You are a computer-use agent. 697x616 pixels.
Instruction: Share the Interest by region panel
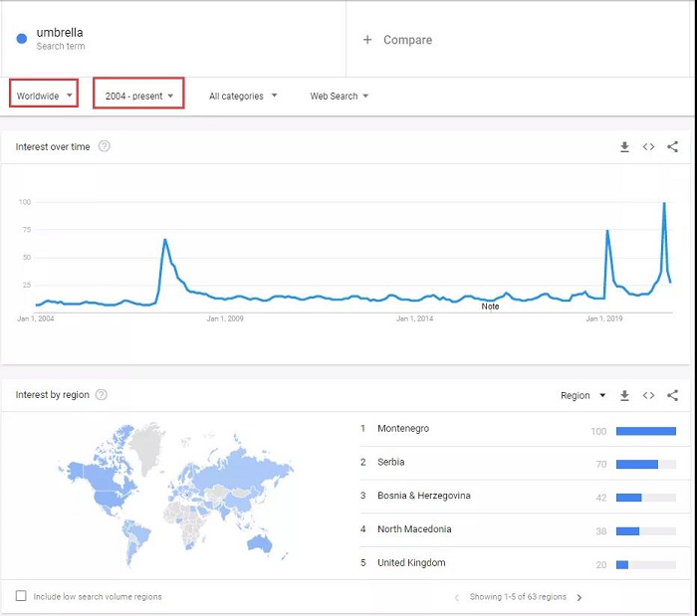point(673,396)
